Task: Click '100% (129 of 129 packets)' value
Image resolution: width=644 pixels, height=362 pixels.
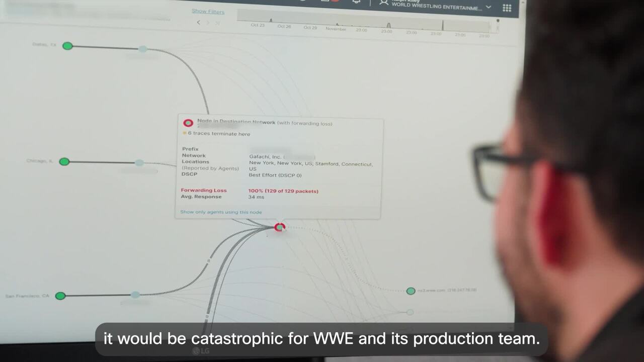Action: coord(283,191)
